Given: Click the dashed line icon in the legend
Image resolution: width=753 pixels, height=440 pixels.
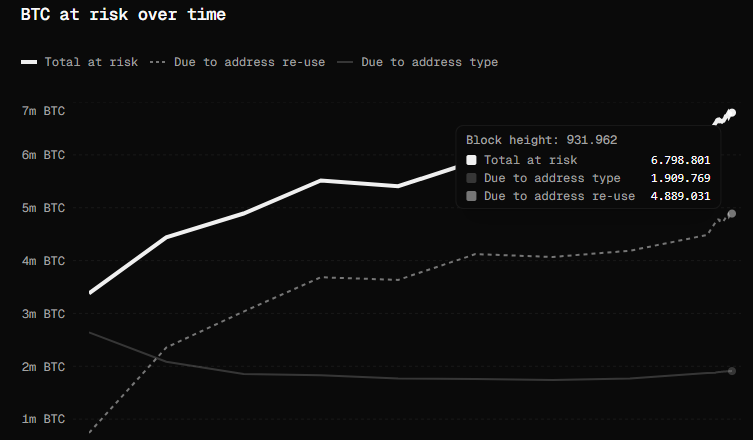Looking at the screenshot, I should (157, 62).
